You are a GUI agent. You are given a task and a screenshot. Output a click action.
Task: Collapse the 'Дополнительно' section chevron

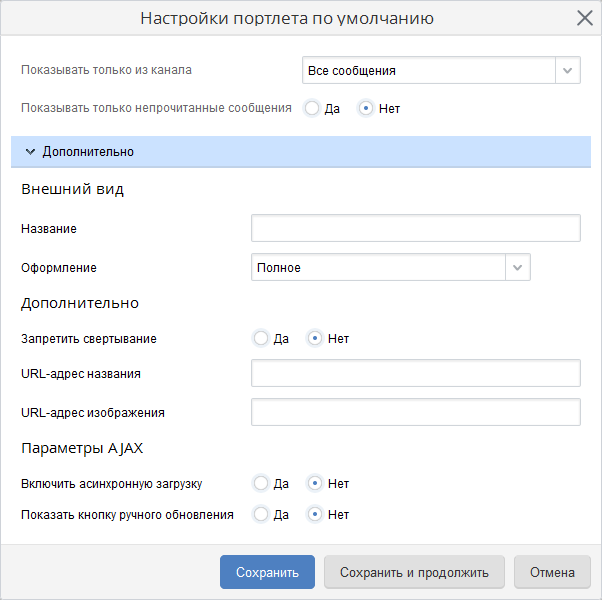[x=30, y=152]
